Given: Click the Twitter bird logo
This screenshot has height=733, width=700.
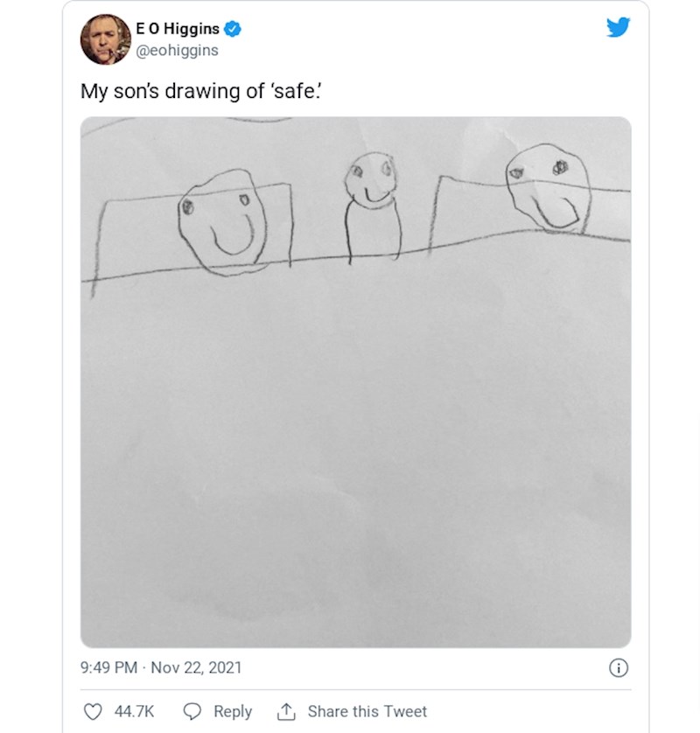Looking at the screenshot, I should point(618,27).
